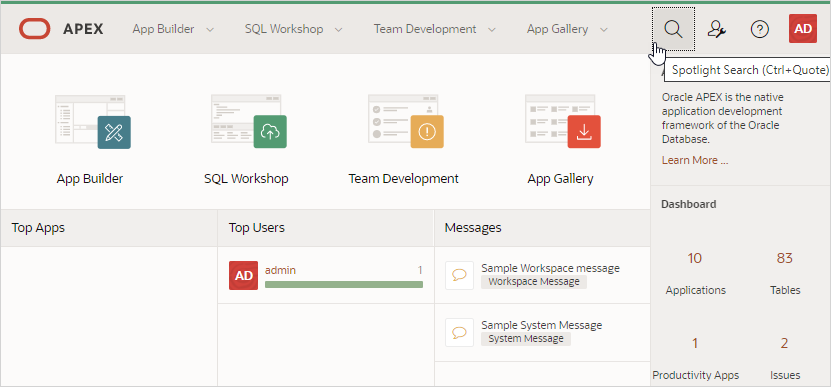831x387 pixels.
Task: Follow the Learn More link
Action: click(x=695, y=160)
